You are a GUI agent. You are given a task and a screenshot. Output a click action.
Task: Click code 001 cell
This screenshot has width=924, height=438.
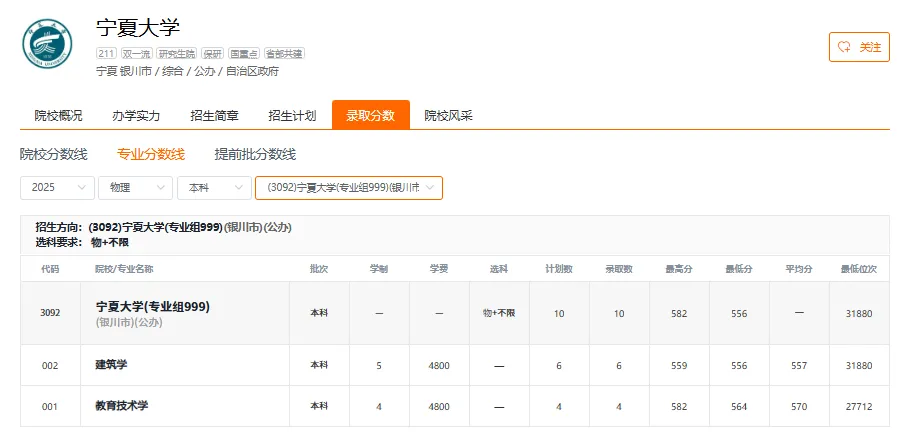click(x=50, y=407)
